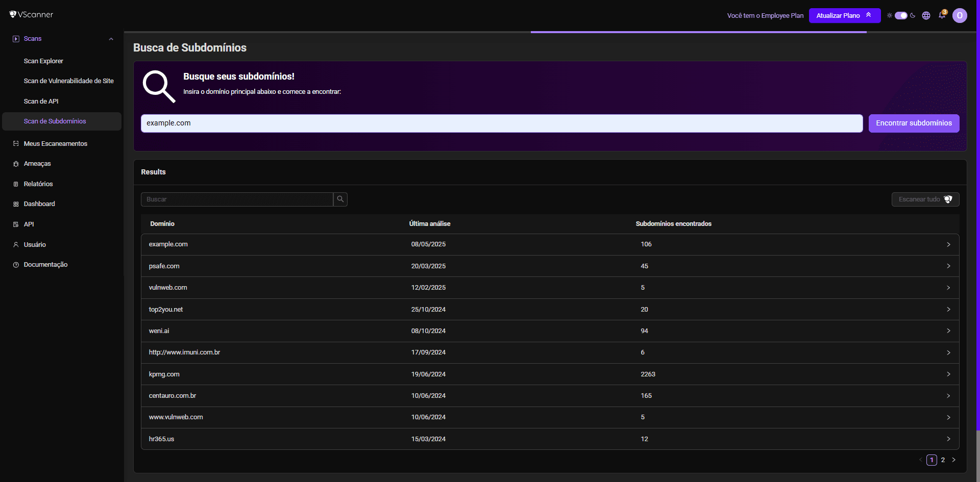Focus the main domain input field
Image resolution: width=980 pixels, height=482 pixels.
click(502, 123)
